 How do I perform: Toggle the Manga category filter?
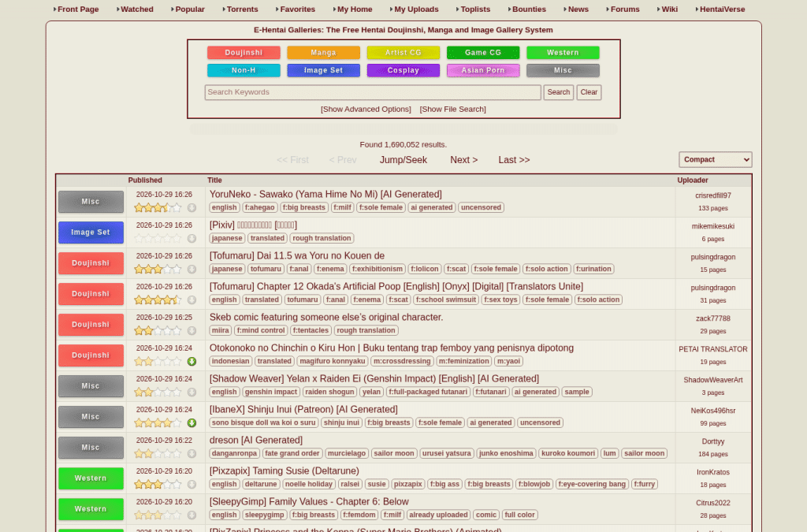pyautogui.click(x=323, y=53)
